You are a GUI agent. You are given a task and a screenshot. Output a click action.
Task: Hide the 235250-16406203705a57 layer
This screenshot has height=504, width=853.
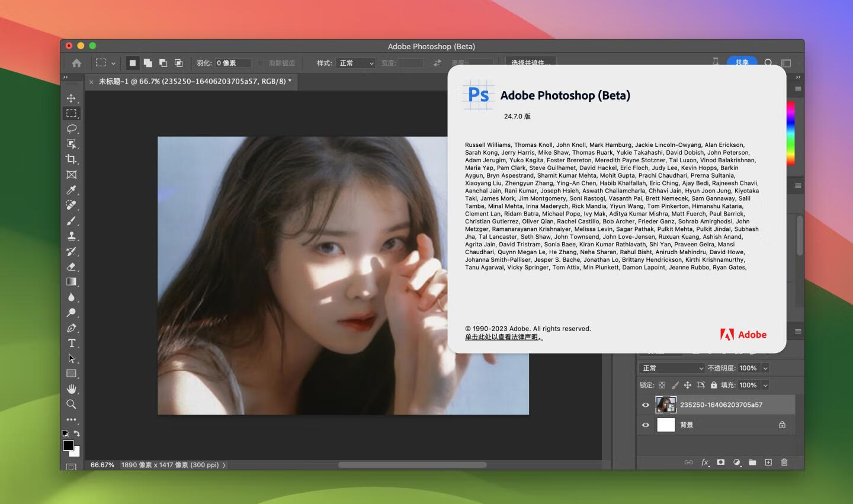click(x=646, y=405)
